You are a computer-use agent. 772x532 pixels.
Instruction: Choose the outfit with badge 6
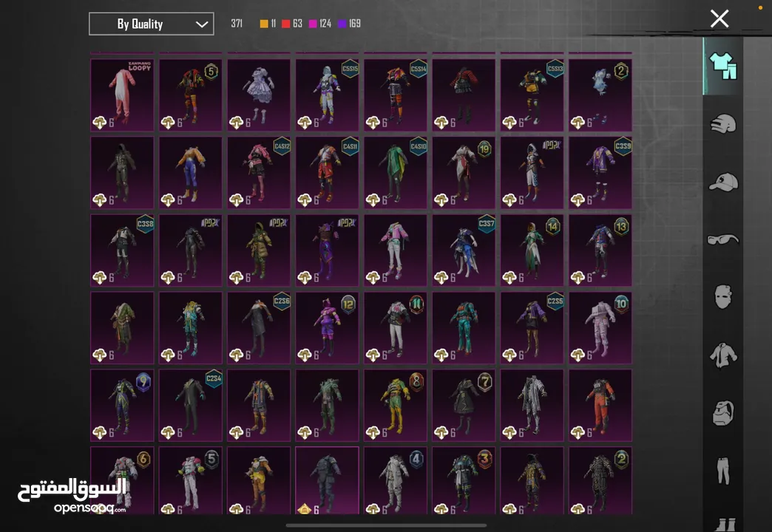(x=122, y=481)
